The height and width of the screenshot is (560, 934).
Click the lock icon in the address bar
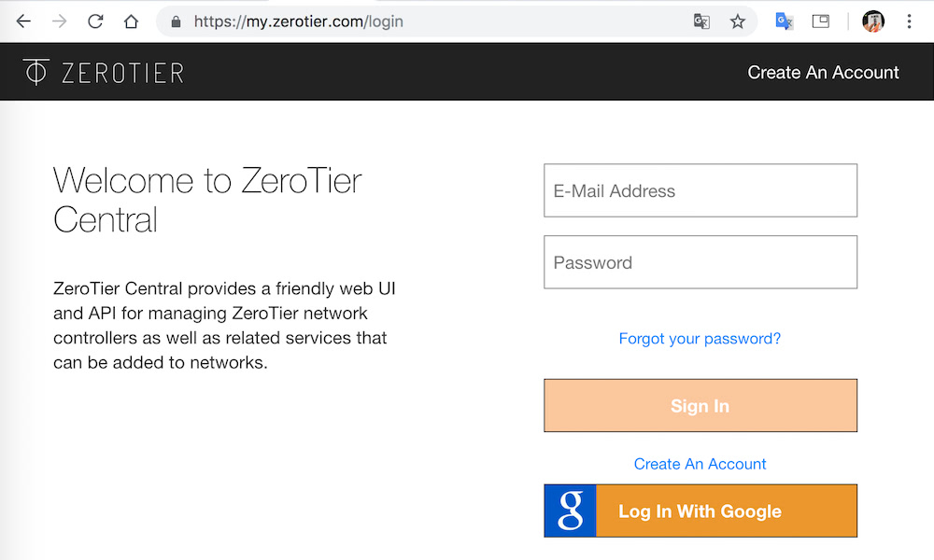[176, 22]
